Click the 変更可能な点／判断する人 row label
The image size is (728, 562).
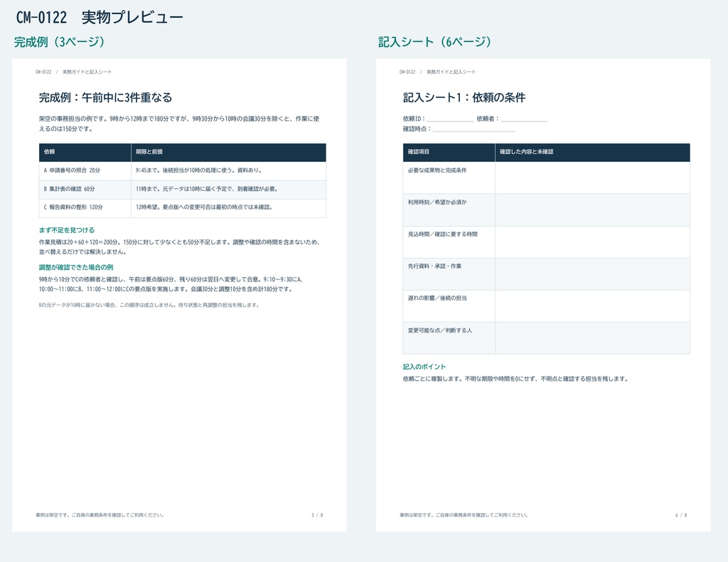click(439, 330)
